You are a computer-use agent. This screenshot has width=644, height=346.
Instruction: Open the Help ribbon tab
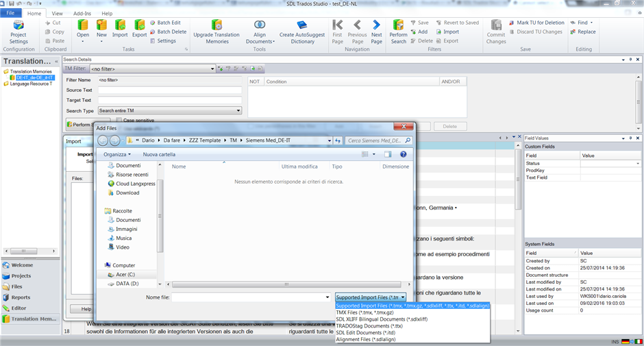point(107,14)
